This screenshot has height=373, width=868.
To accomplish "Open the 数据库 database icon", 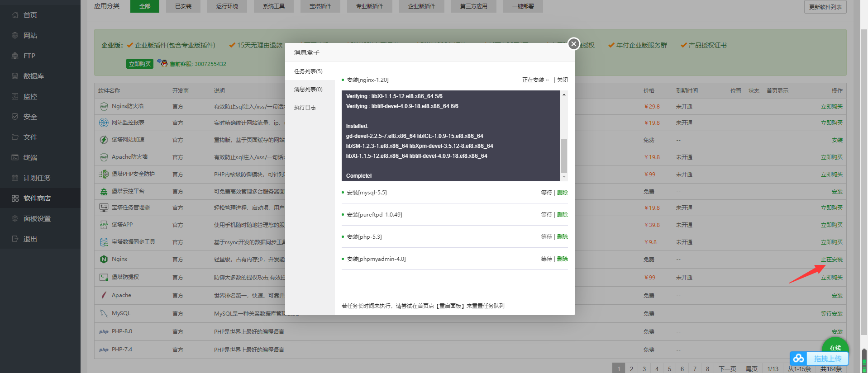I will point(15,76).
